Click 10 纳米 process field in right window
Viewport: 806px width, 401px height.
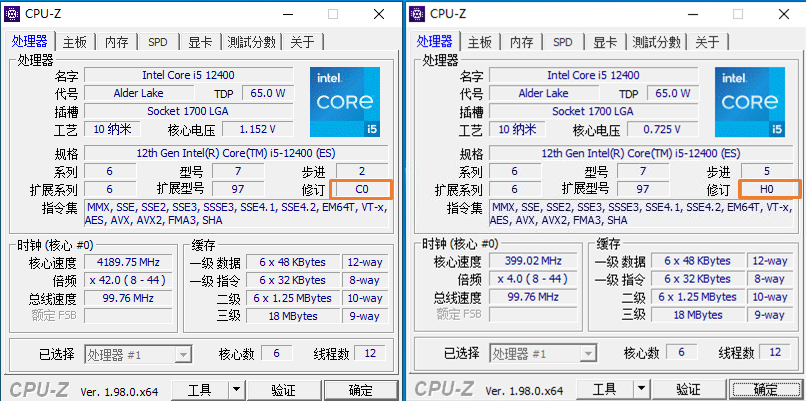click(x=517, y=129)
